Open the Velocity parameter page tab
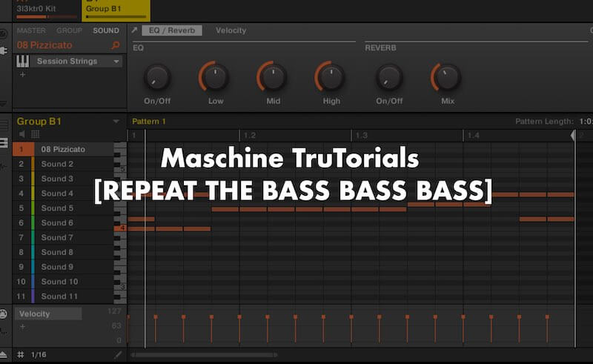The image size is (593, 364). coord(231,30)
